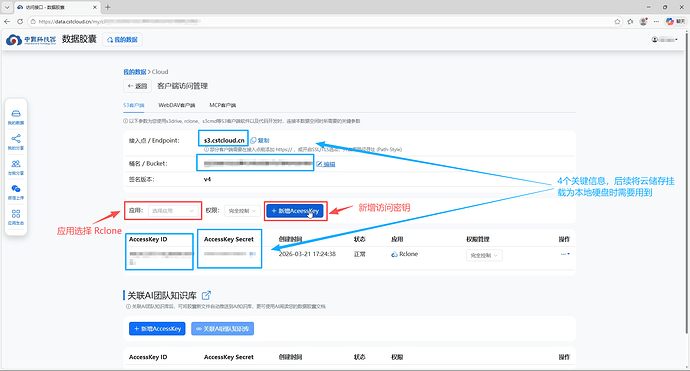Open the user account menu in the page header
This screenshot has width=690, height=371.
tap(664, 40)
